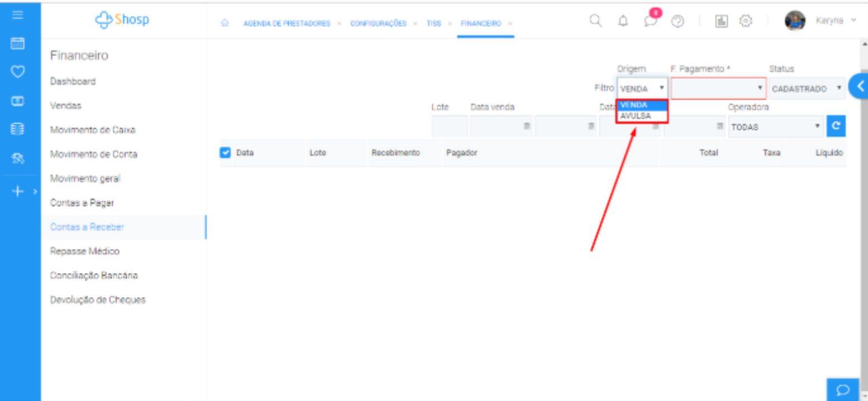Open the Operadora TODAS dropdown
This screenshot has width=868, height=401.
point(775,127)
